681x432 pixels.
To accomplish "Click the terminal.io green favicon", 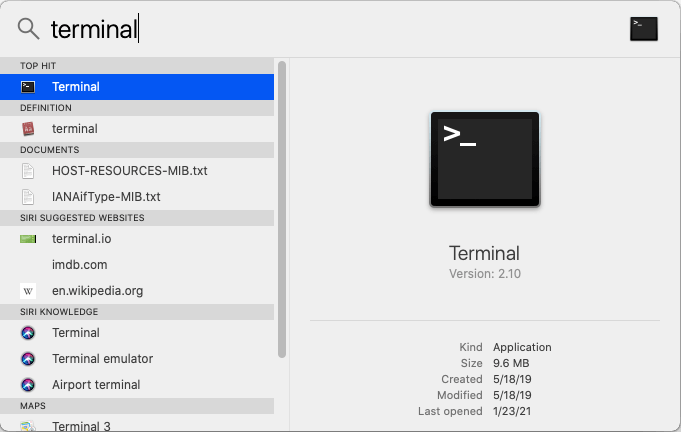I will pos(28,239).
